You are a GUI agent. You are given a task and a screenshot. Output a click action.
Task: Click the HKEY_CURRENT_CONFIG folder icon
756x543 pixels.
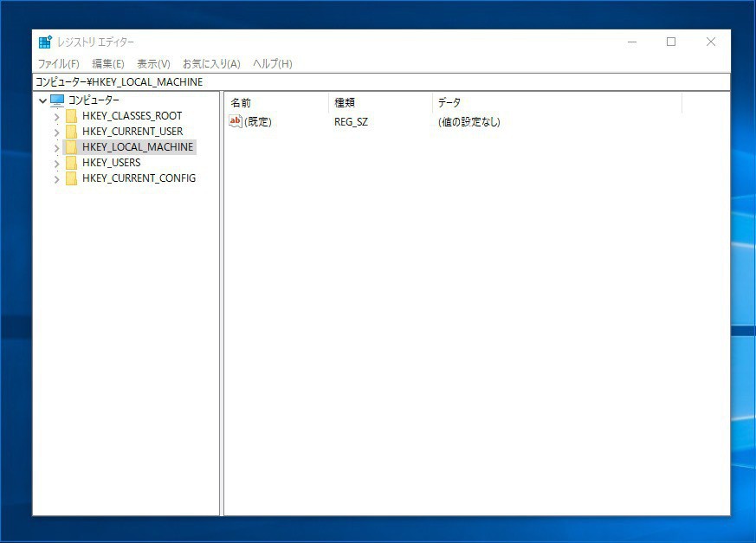[71, 178]
